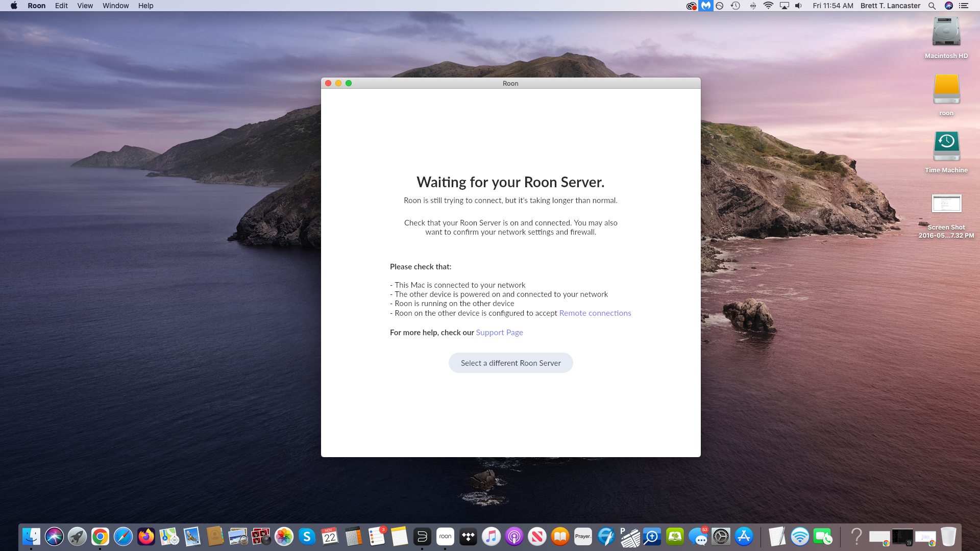This screenshot has width=980, height=551.
Task: Open Firefox from the Dock
Action: [x=146, y=536]
